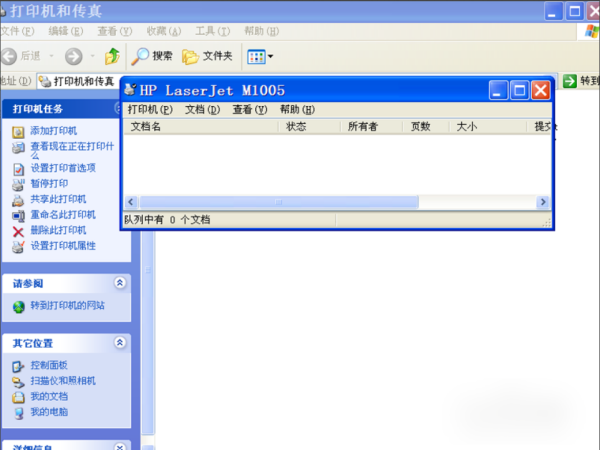Sort by the 状态 column header
Screen dimensions: 600x450
coord(309,127)
